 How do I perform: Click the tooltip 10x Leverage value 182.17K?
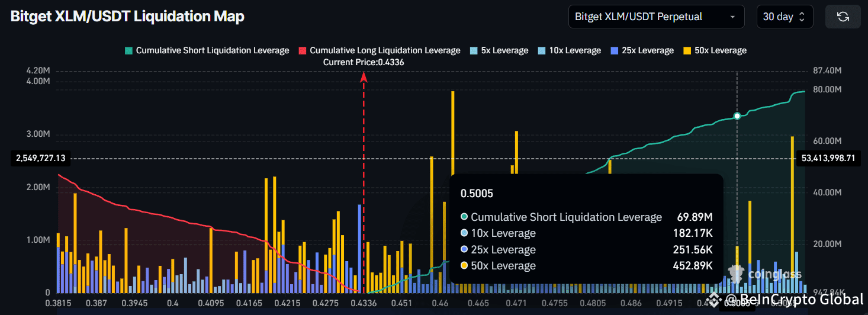693,233
